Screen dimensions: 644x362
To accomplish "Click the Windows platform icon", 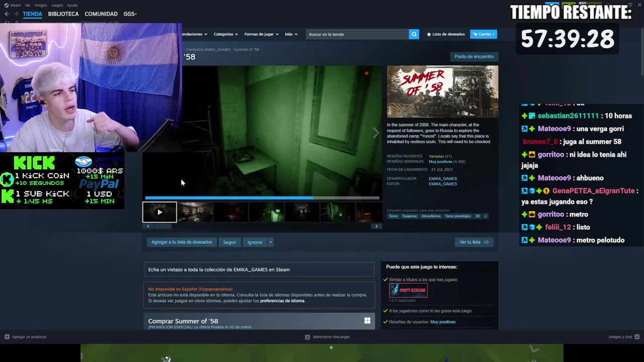I will tap(367, 321).
